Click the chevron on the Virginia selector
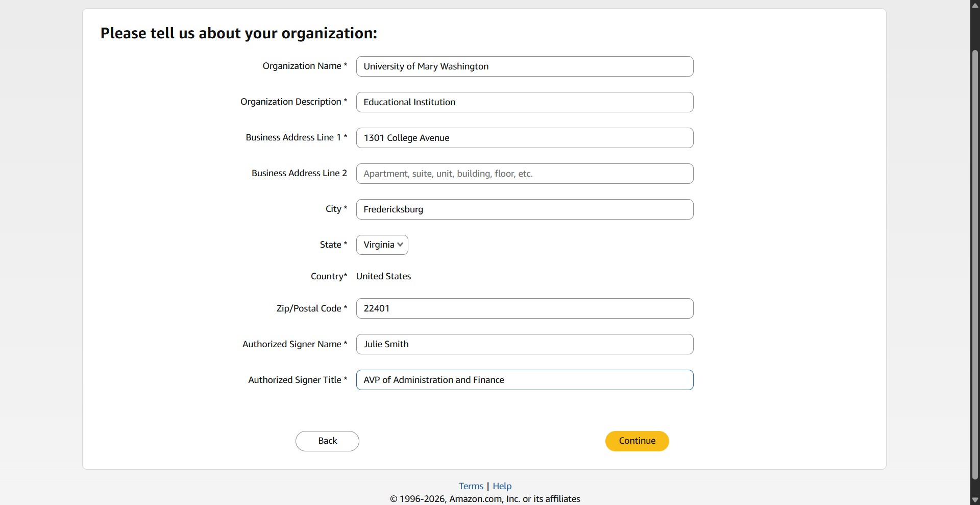This screenshot has height=505, width=980. click(401, 245)
